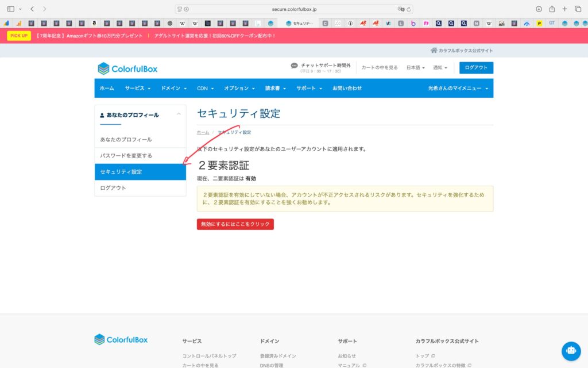Open a new tab with the plus icon

click(x=565, y=9)
